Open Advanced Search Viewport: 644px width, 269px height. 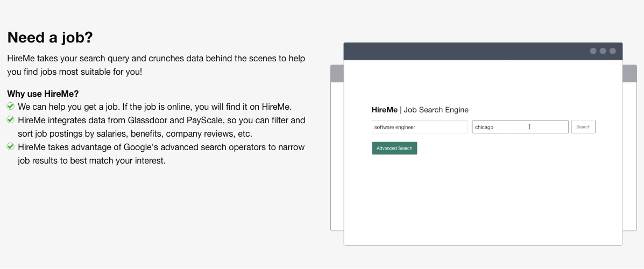(394, 148)
